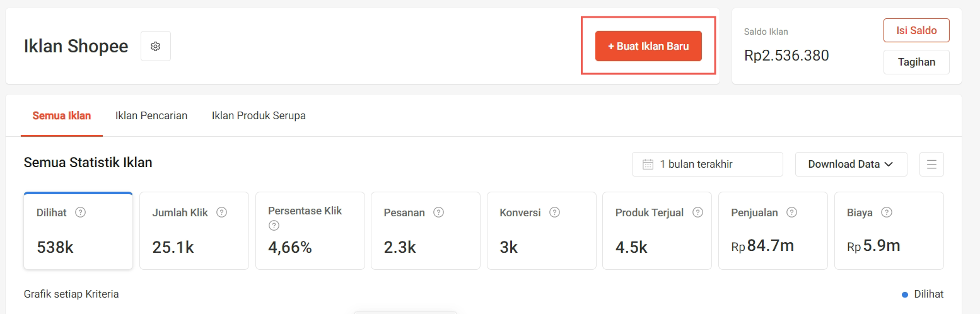The height and width of the screenshot is (314, 980).
Task: Switch to the Iklan Produk Serupa tab
Action: 259,115
